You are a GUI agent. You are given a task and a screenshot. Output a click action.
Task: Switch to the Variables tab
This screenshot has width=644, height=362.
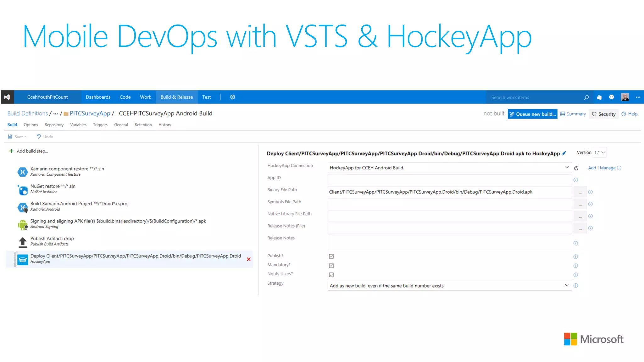[78, 125]
